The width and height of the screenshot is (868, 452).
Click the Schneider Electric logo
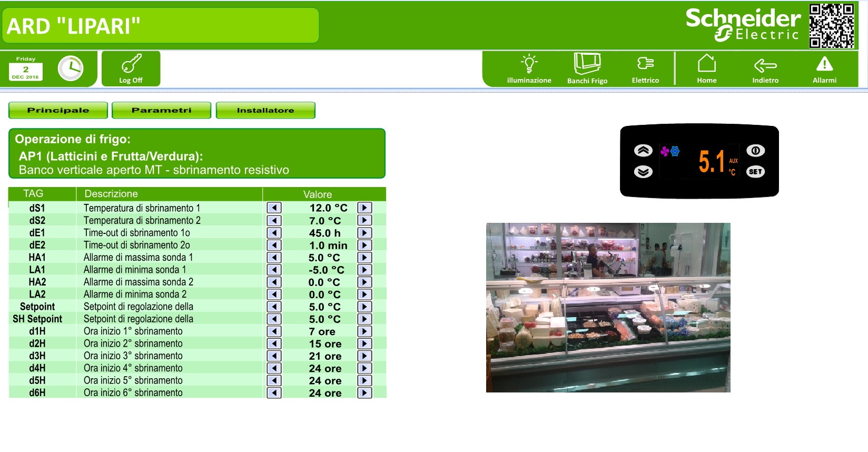(x=743, y=25)
